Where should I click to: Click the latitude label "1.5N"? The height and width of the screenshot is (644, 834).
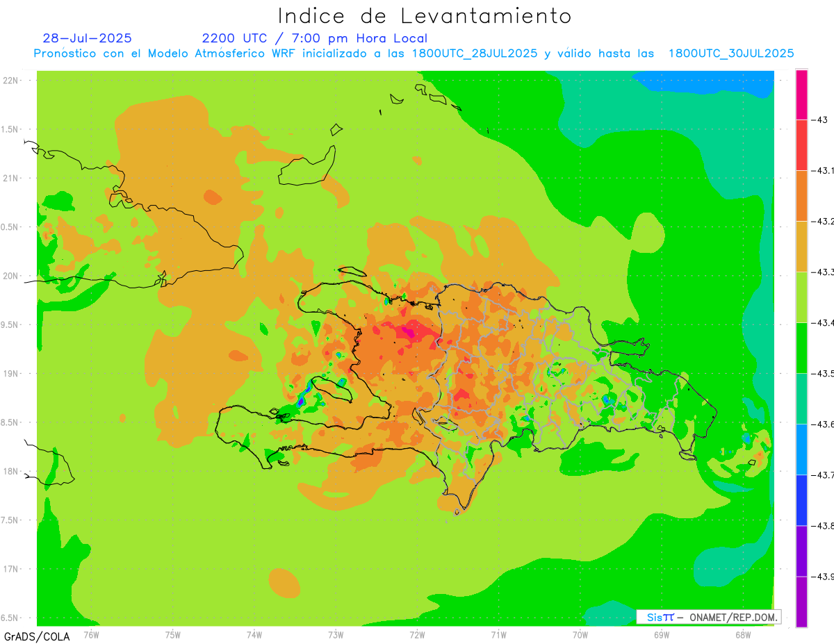pos(10,129)
